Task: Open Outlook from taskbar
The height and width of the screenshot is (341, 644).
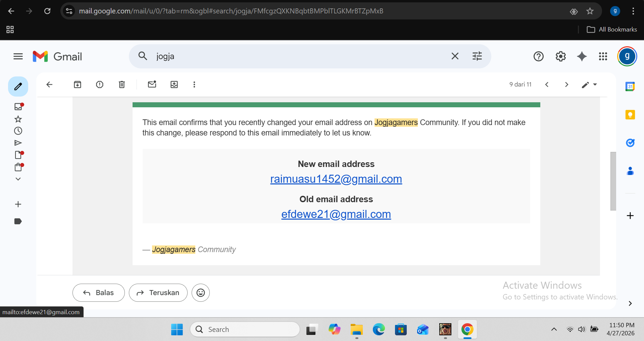Action: point(423,329)
